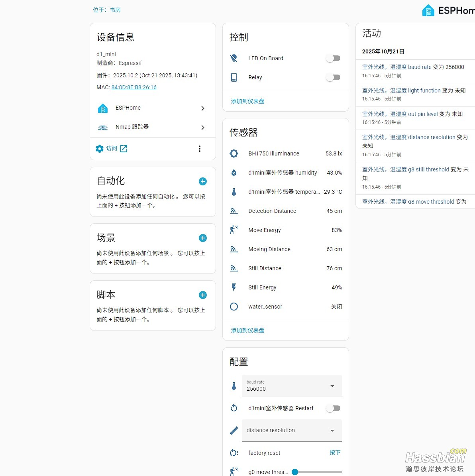
Task: Click the plus icon in 自动化 card
Action: coord(202,181)
